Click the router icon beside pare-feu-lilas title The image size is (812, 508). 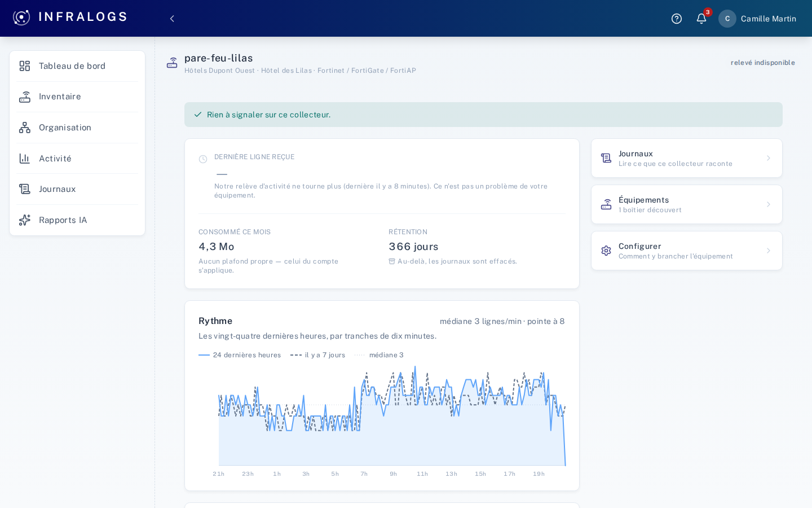click(x=172, y=63)
